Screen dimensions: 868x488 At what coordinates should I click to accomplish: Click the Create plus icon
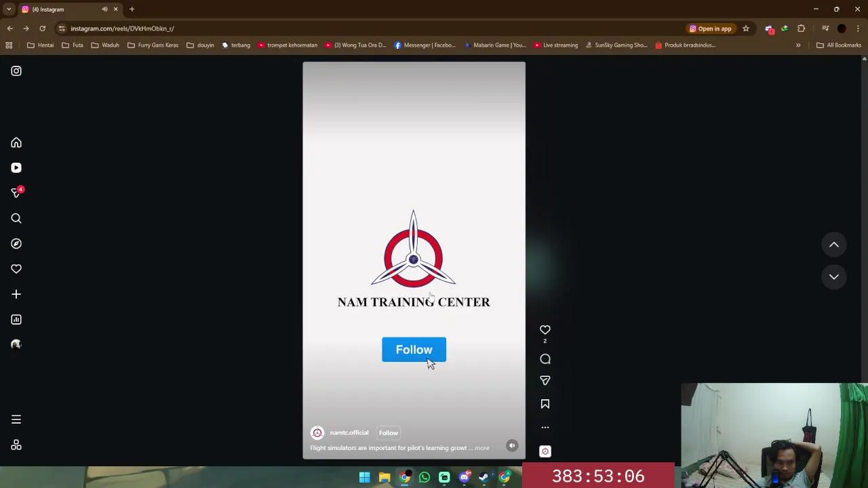click(16, 294)
